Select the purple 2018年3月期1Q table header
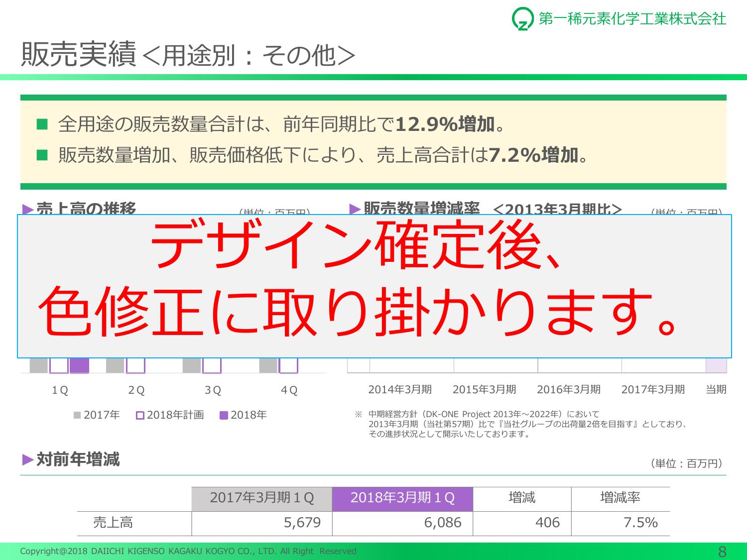Image resolution: width=747 pixels, height=560 pixels. pos(402,498)
